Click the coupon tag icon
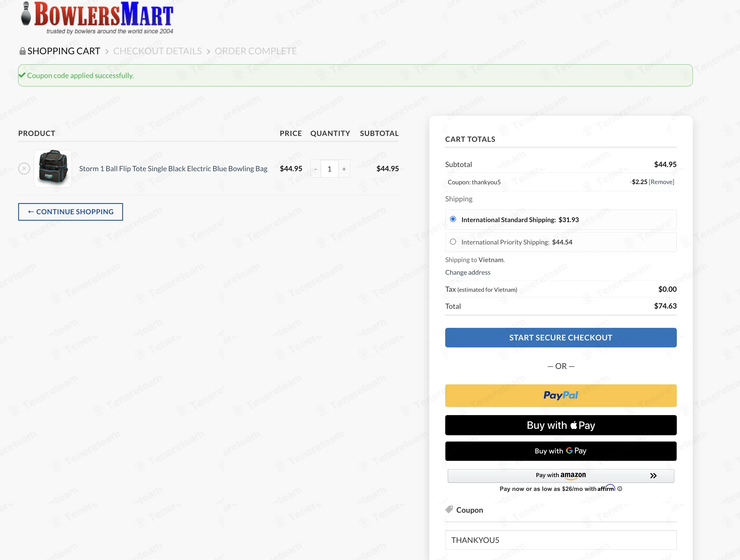 449,509
